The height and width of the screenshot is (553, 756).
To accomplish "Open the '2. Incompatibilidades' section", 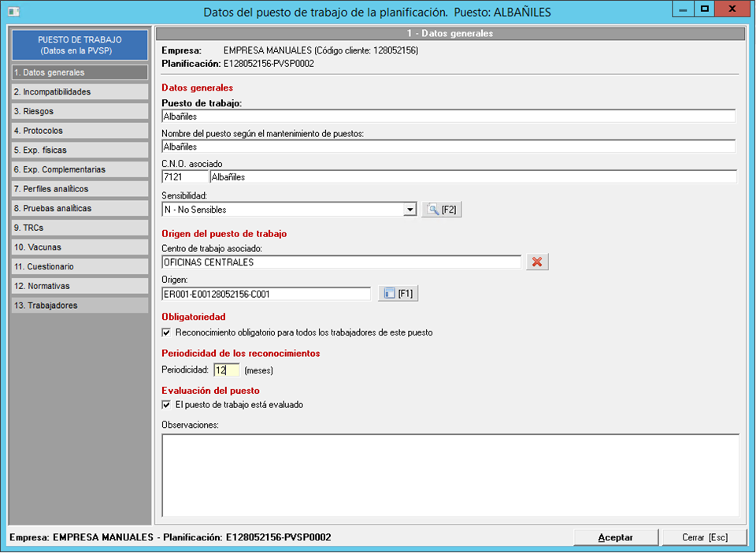I will coord(79,92).
